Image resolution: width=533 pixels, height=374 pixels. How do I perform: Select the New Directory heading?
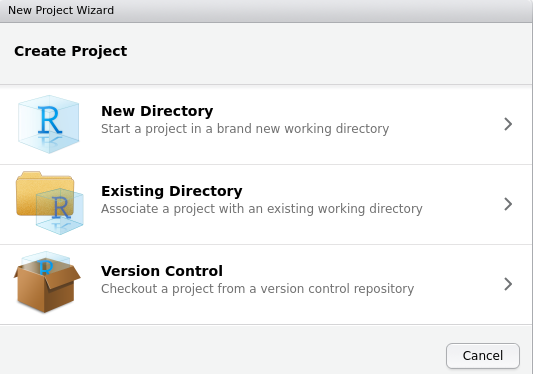[157, 111]
